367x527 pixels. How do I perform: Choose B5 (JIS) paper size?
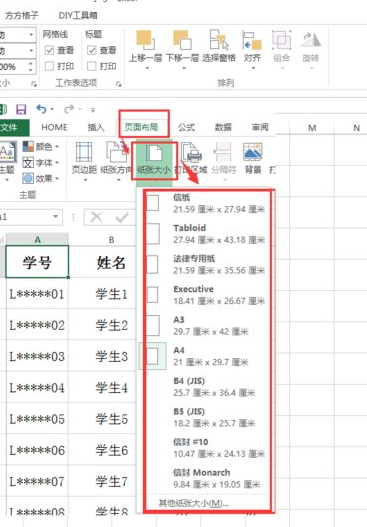click(x=206, y=417)
